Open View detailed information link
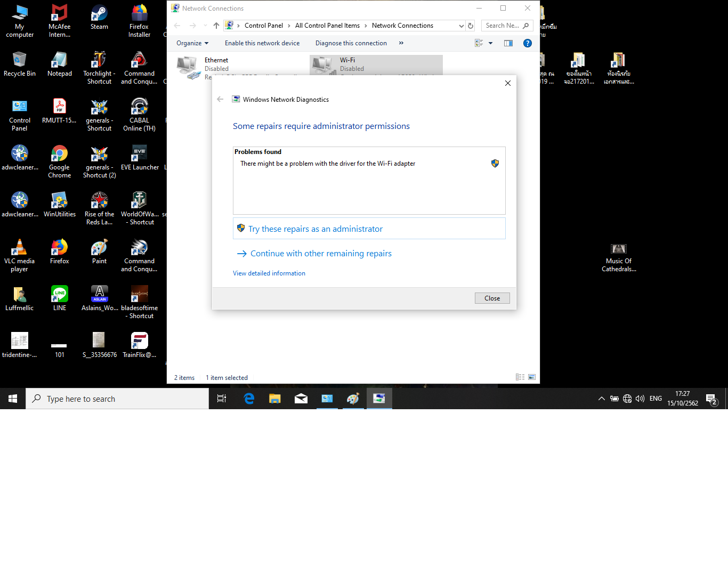The height and width of the screenshot is (568, 728). [x=269, y=273]
